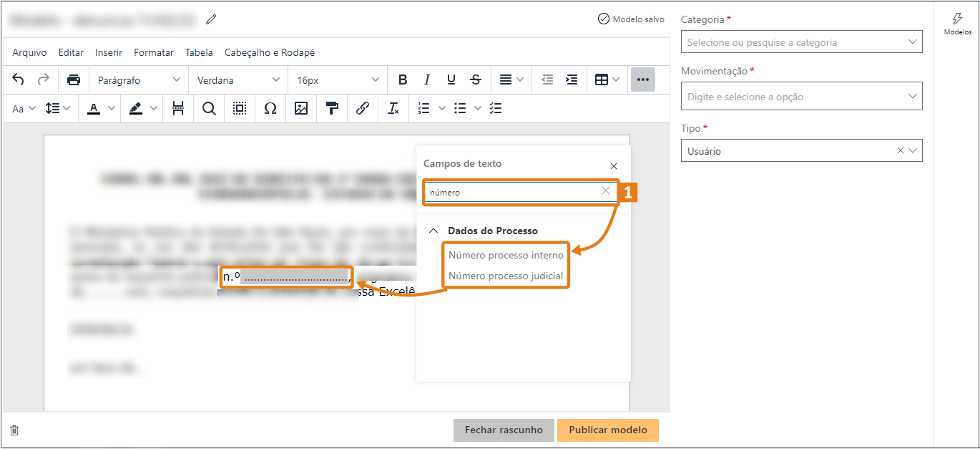
Task: Collapse the Dados do Processo section
Action: [433, 231]
